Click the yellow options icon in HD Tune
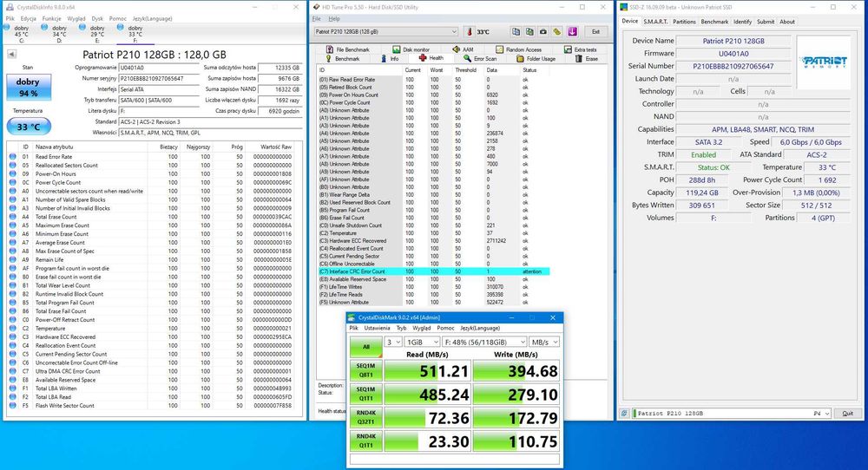The width and height of the screenshot is (868, 470). tap(557, 31)
